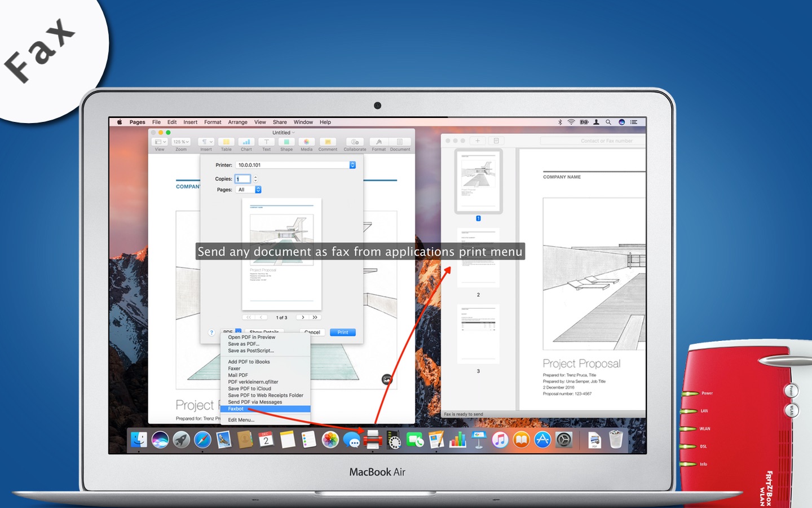Viewport: 812px width, 508px height.
Task: Open Spotlight search in menu bar
Action: [x=608, y=122]
